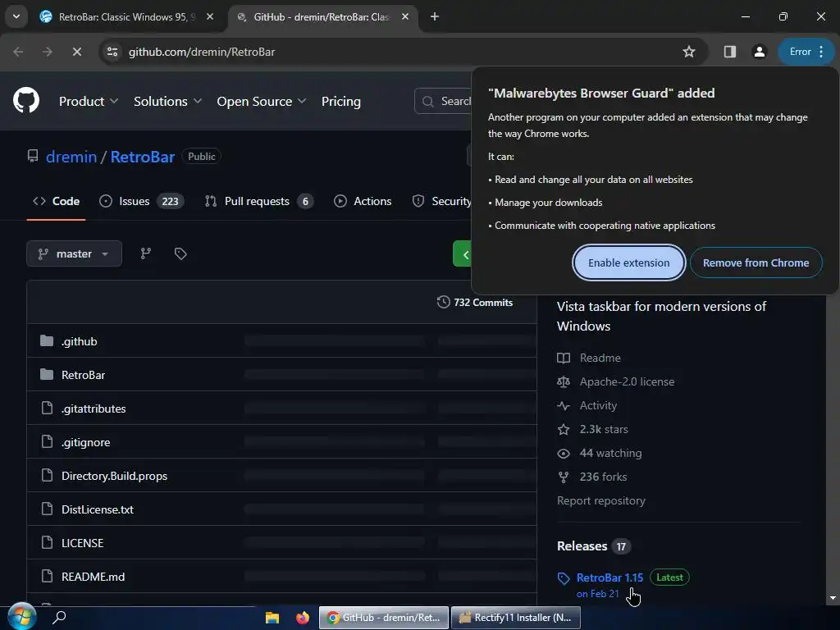Screen dimensions: 840x630
Task: Open the Issues tab
Action: 142,201
